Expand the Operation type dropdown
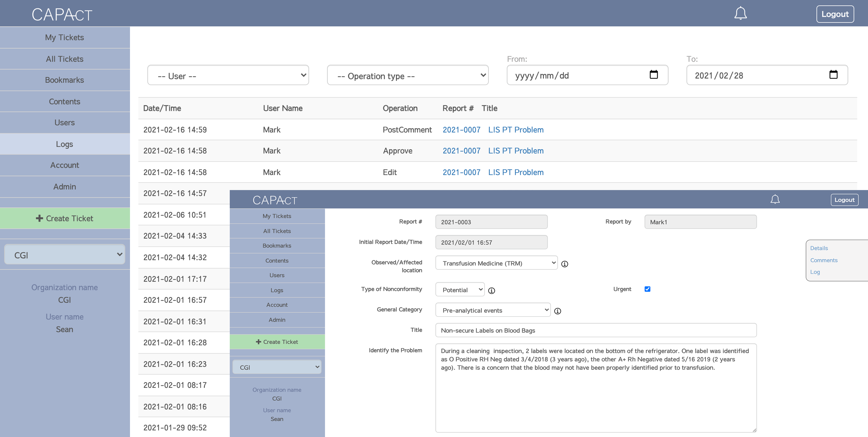 [408, 75]
